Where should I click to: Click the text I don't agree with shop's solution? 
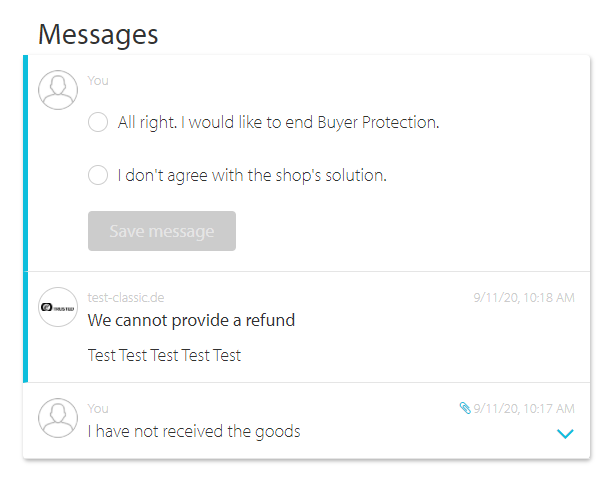252,175
